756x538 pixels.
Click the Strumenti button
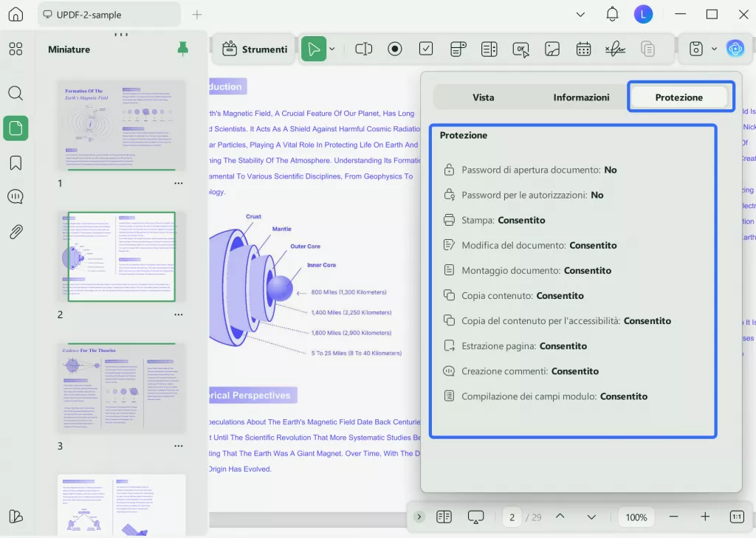tap(255, 49)
